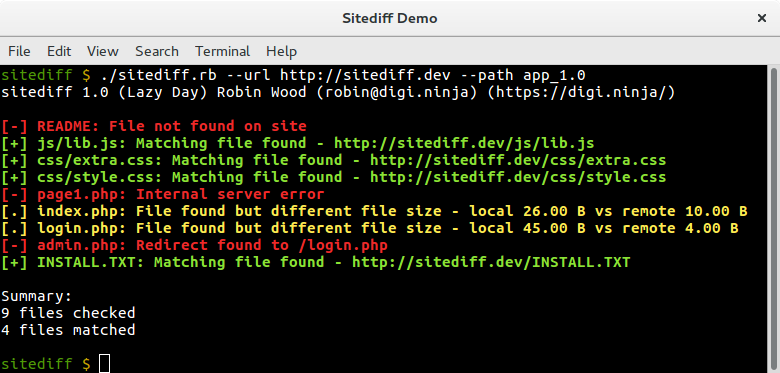Click the README: File not found line

click(x=154, y=126)
